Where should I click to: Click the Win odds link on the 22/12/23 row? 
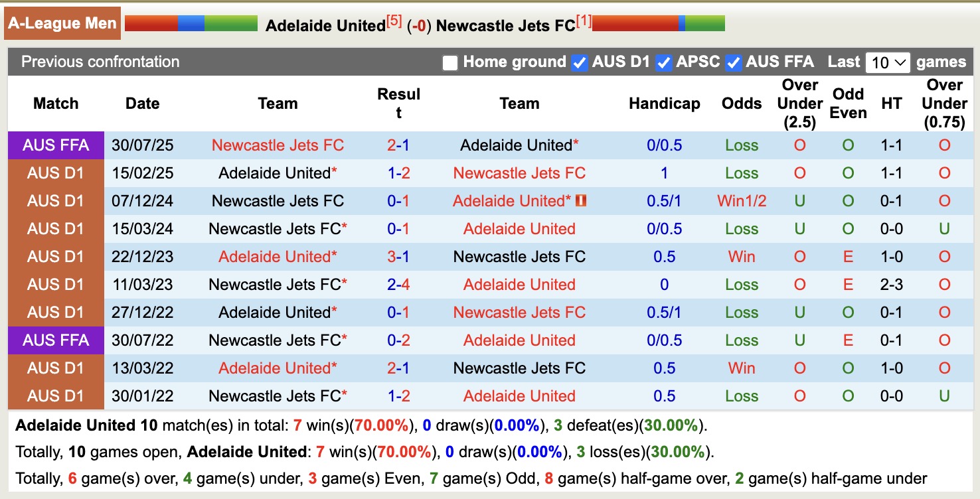(740, 256)
